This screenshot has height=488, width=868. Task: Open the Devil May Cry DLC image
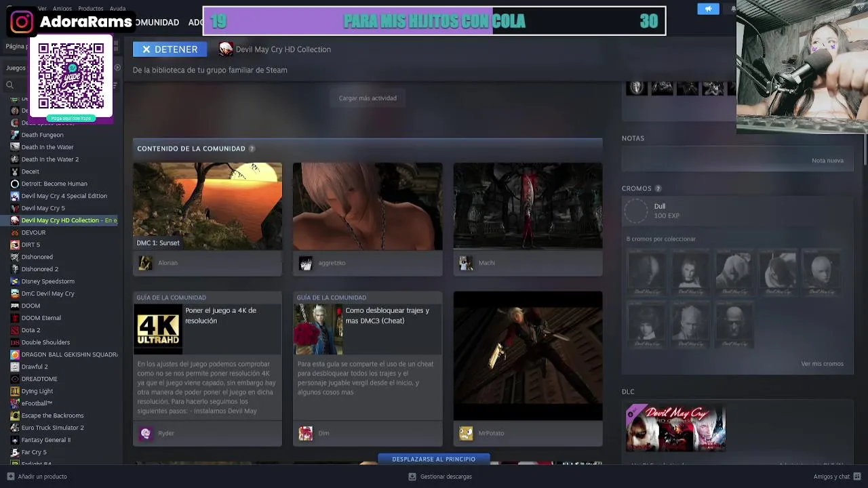pos(675,428)
